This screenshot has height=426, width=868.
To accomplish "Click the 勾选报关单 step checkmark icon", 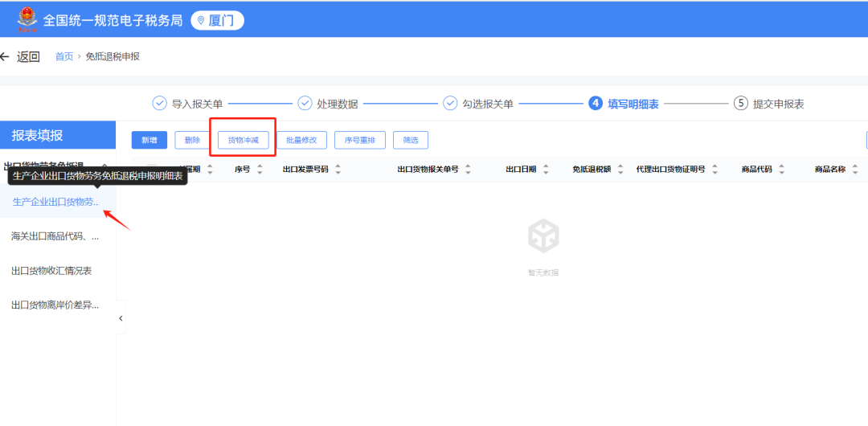I will coord(450,104).
